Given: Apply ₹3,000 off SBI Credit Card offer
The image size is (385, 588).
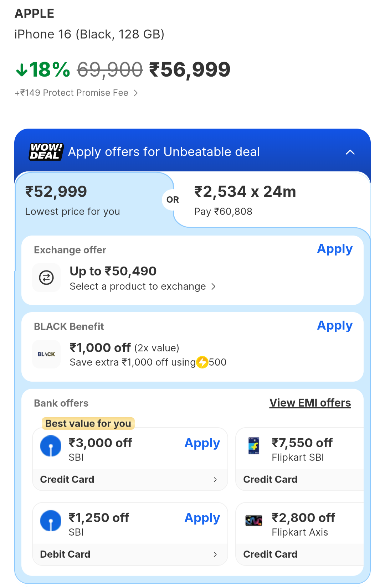Looking at the screenshot, I should pos(202,443).
